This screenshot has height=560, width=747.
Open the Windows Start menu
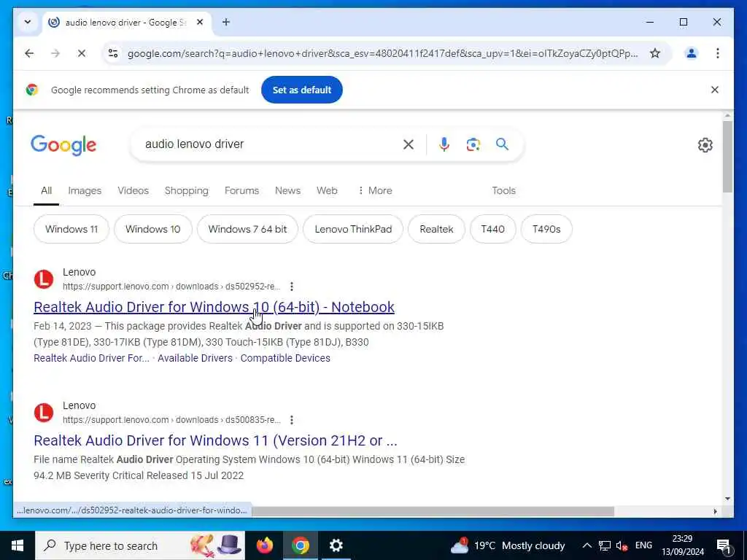pyautogui.click(x=18, y=545)
